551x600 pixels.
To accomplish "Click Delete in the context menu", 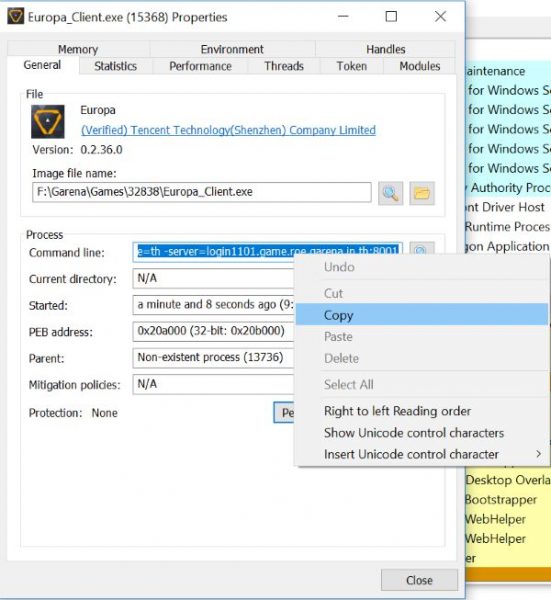I will point(422,359).
